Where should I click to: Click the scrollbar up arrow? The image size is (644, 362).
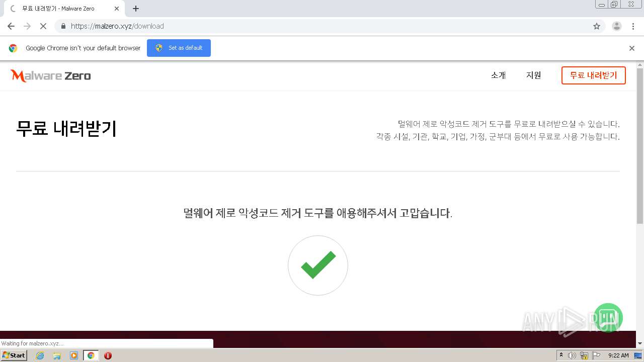point(640,65)
